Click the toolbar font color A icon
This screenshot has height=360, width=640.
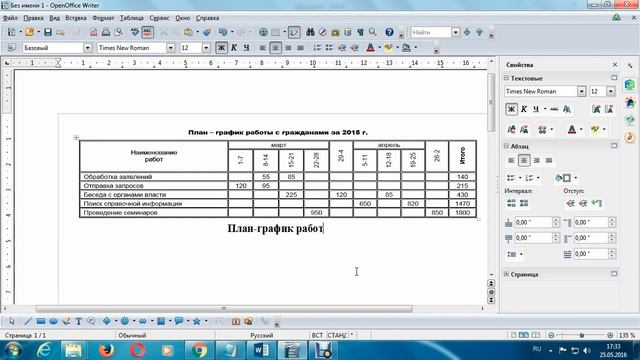(370, 48)
